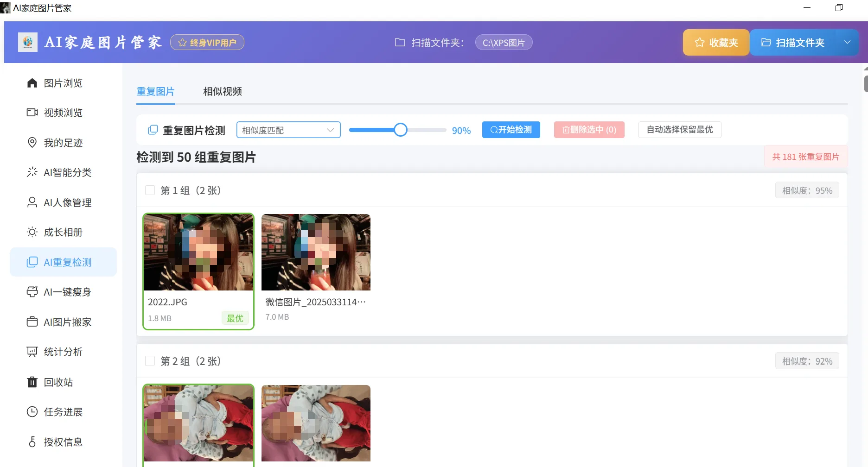The height and width of the screenshot is (467, 868).
Task: Click the 7.0 MB file size
Action: tap(277, 317)
